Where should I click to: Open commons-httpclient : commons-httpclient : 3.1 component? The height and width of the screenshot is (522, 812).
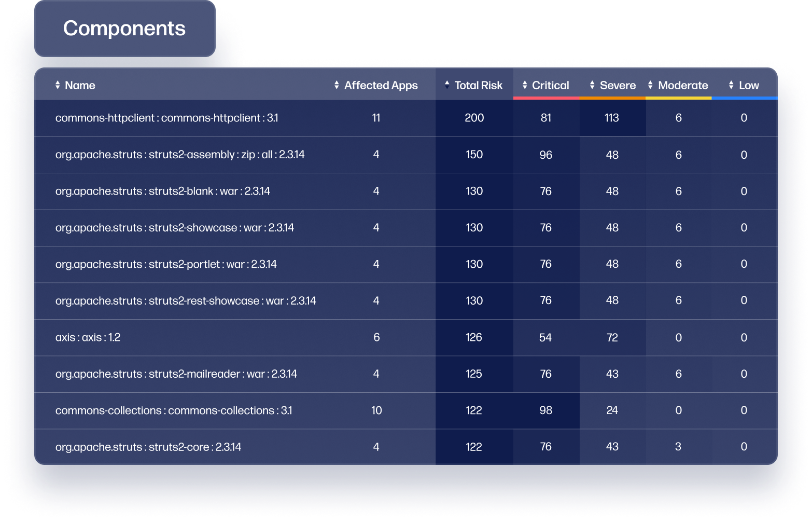tap(167, 118)
